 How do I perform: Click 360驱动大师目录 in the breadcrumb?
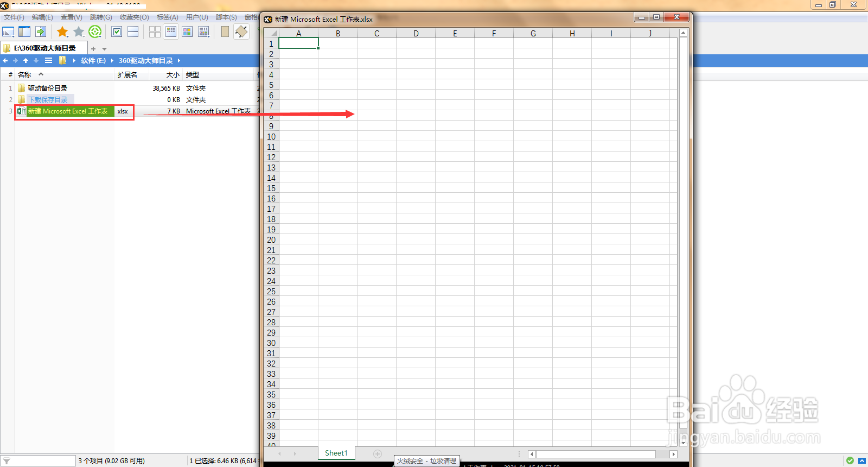pos(146,61)
